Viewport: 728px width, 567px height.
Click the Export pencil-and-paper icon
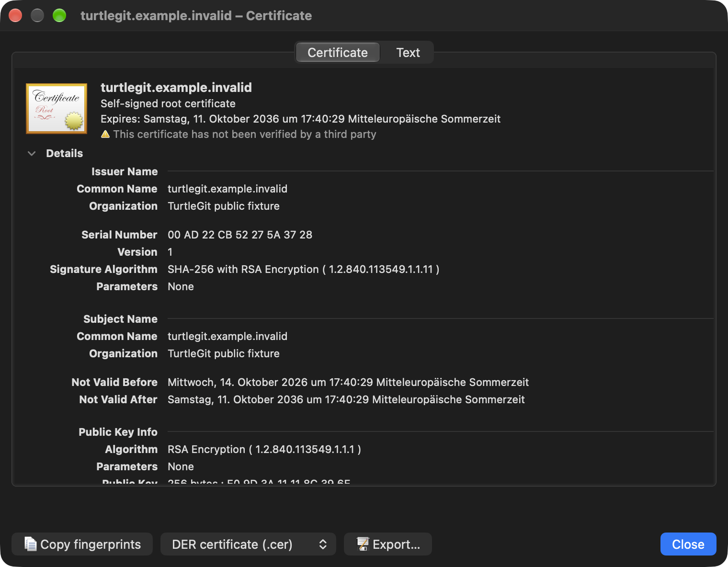click(x=363, y=544)
